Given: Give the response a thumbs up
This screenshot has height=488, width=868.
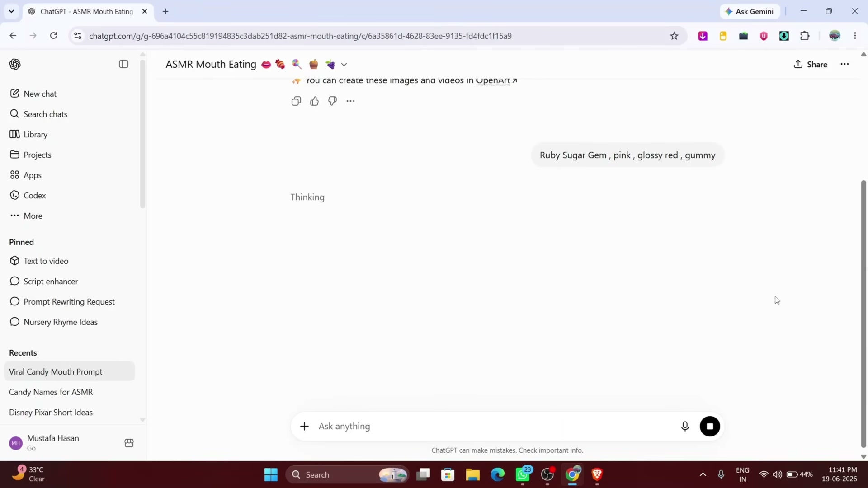Looking at the screenshot, I should 315,101.
